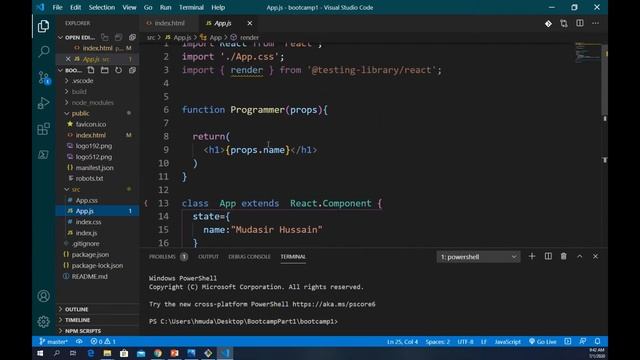Viewport: 640px width, 360px height.
Task: Click UTF-8 encoding in status bar
Action: coord(465,341)
